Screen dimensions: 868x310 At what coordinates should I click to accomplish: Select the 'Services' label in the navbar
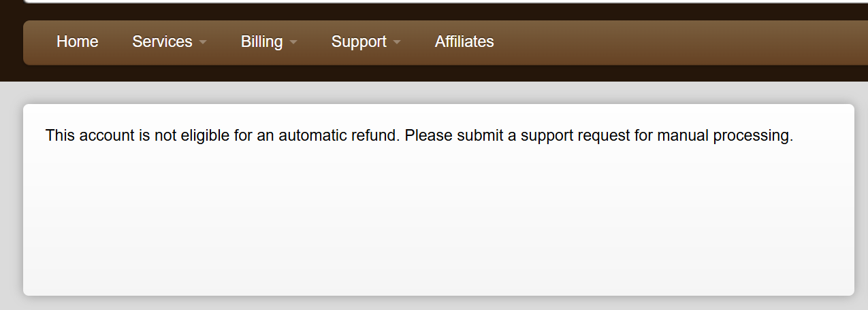point(162,42)
